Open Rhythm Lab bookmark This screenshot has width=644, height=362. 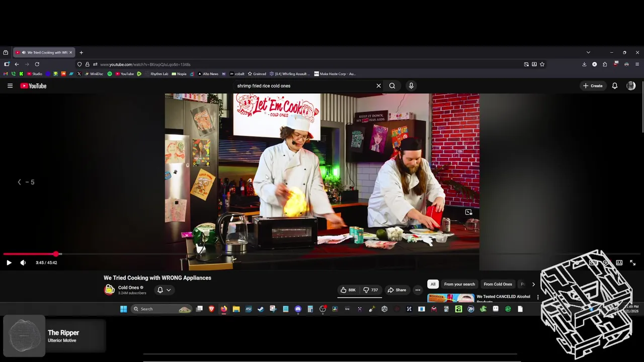point(156,74)
